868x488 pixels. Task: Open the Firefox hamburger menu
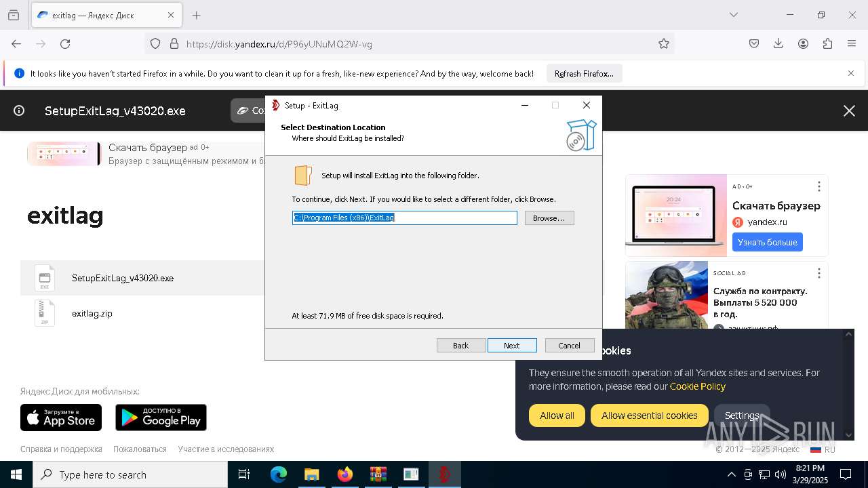coord(852,43)
